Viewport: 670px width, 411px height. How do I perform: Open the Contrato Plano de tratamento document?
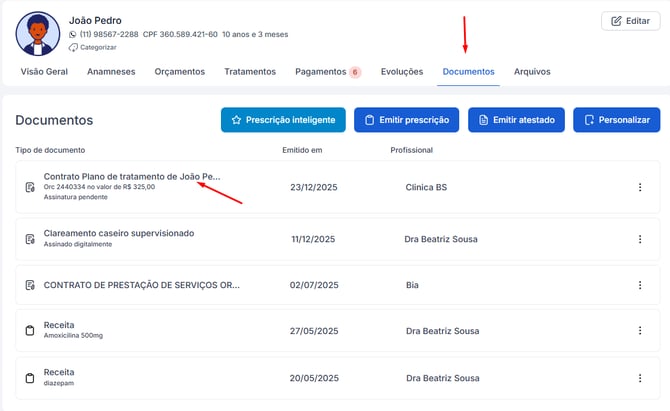(x=131, y=176)
